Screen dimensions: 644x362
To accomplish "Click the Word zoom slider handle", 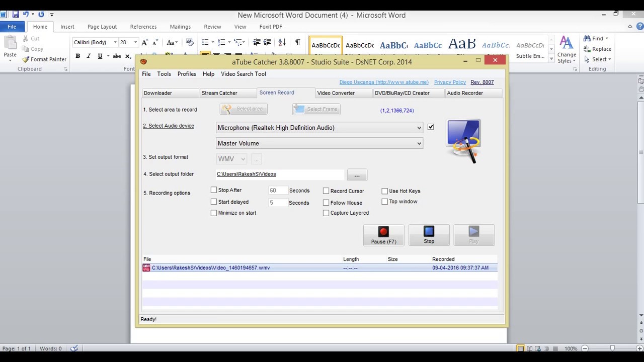I will click(612, 348).
